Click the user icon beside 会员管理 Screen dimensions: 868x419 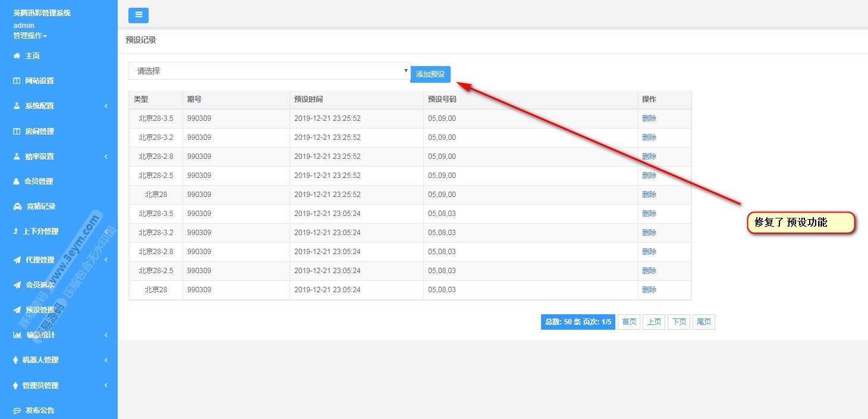tap(17, 182)
